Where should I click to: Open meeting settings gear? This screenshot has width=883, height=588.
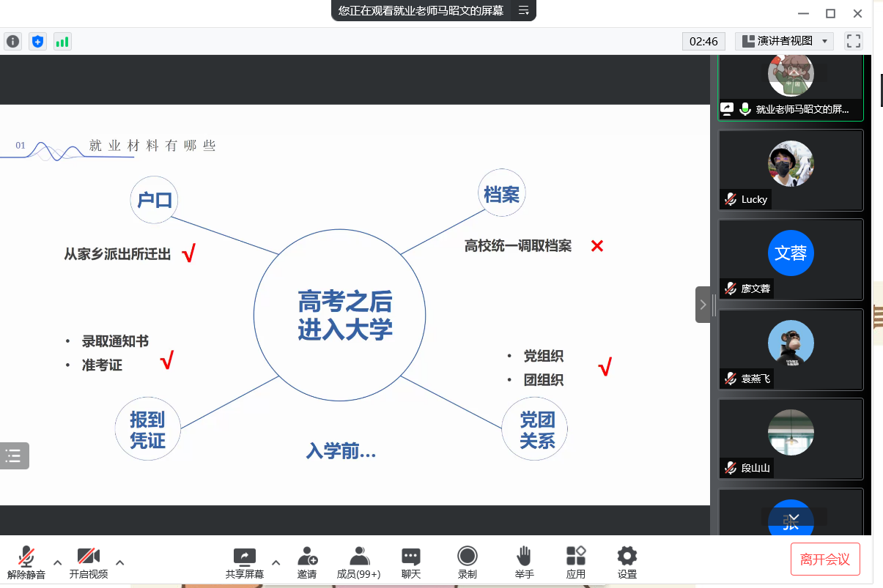627,562
